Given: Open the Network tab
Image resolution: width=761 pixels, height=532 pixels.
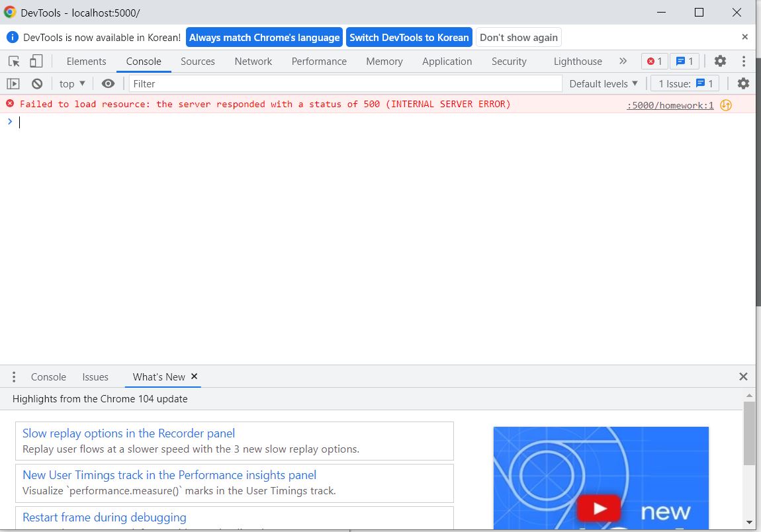Looking at the screenshot, I should pyautogui.click(x=253, y=61).
